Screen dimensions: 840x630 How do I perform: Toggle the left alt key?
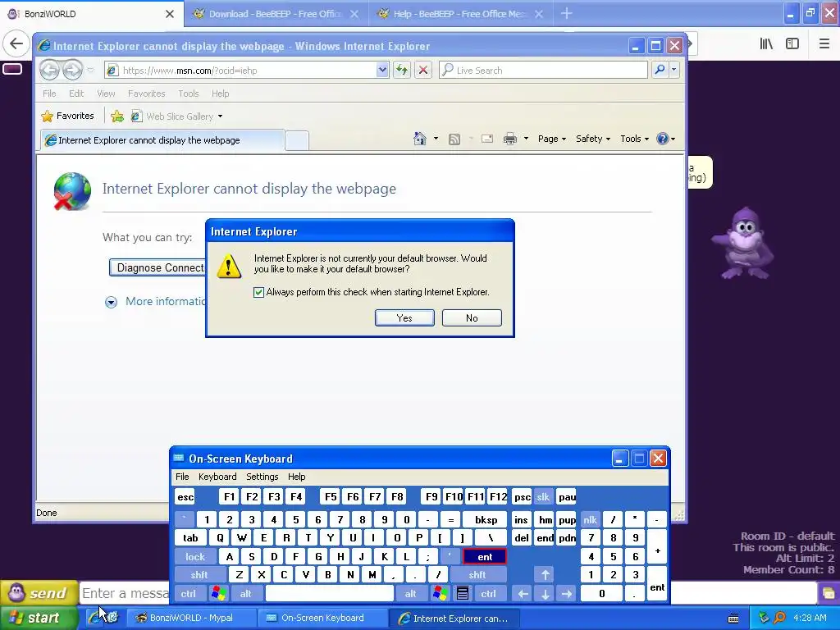245,594
